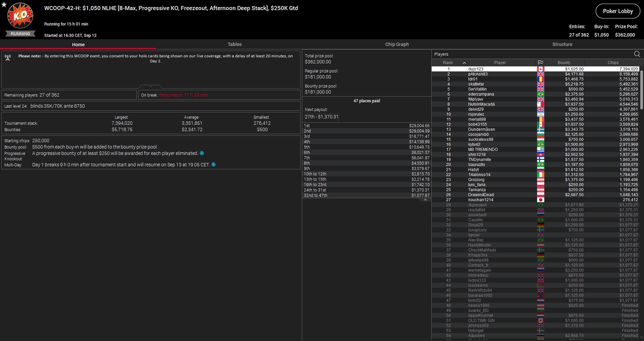Click the Resumes in 11 h 33 min text
Screen dimensions: 644x341
click(183, 95)
